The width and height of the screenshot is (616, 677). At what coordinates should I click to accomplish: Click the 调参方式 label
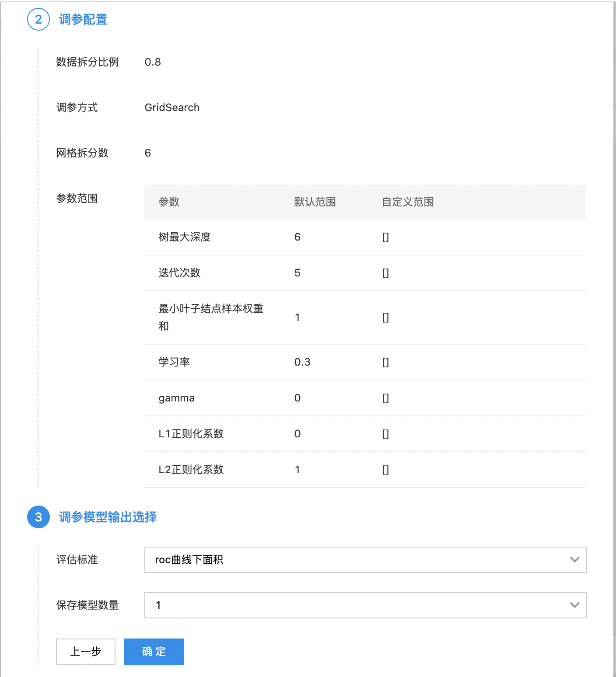point(77,108)
